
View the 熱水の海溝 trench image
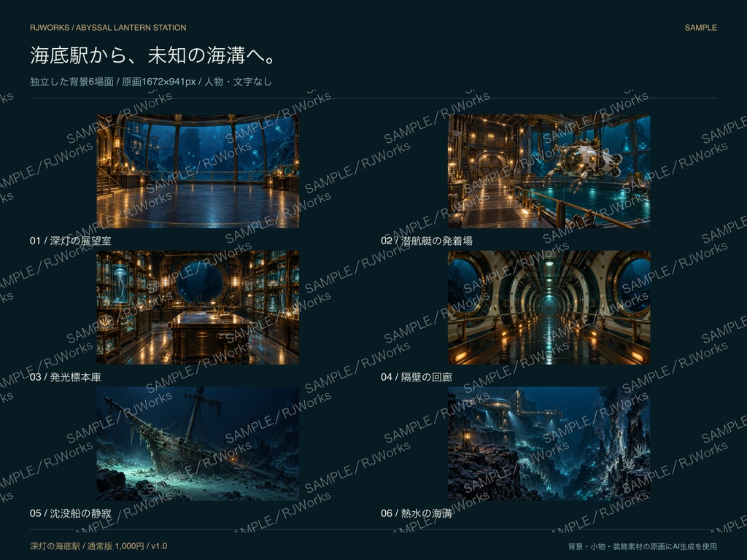[x=549, y=444]
